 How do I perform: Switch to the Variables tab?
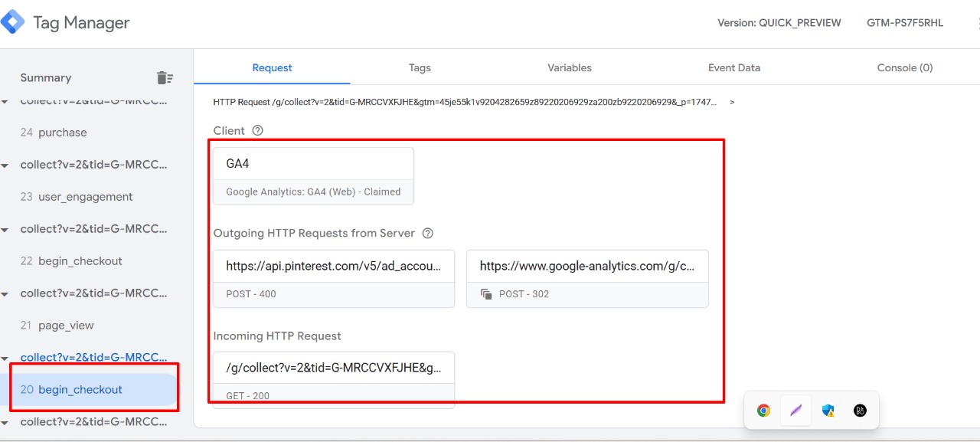point(570,67)
